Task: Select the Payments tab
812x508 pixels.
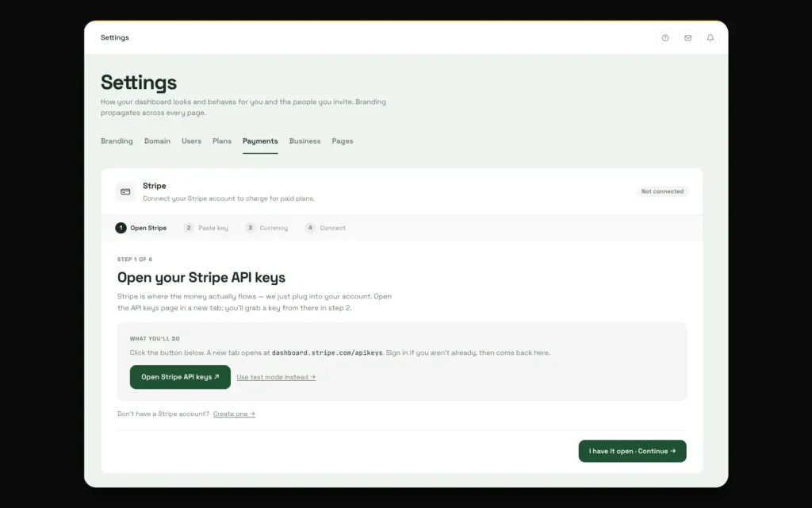Action: pyautogui.click(x=260, y=141)
